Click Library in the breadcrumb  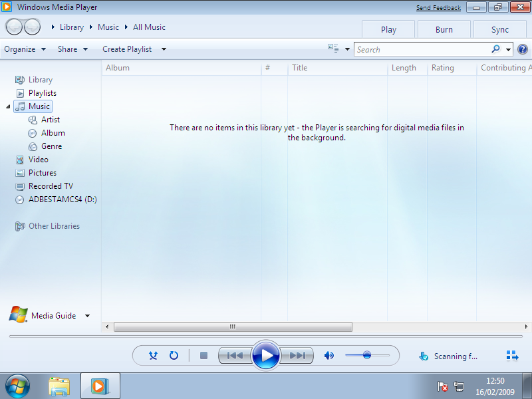[72, 27]
